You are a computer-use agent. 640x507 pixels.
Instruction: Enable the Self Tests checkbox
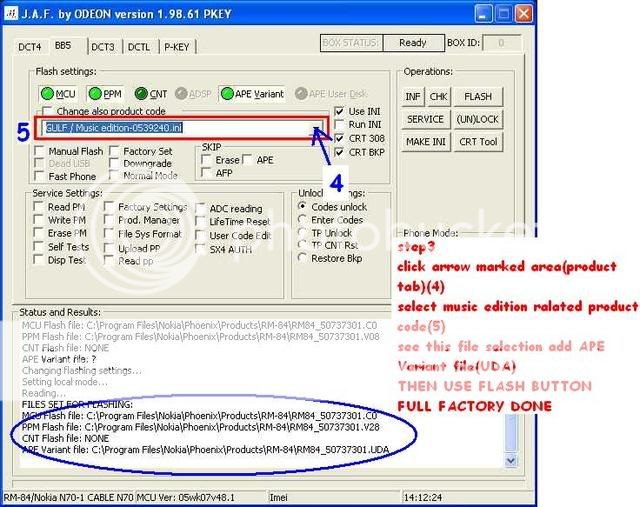(x=38, y=247)
